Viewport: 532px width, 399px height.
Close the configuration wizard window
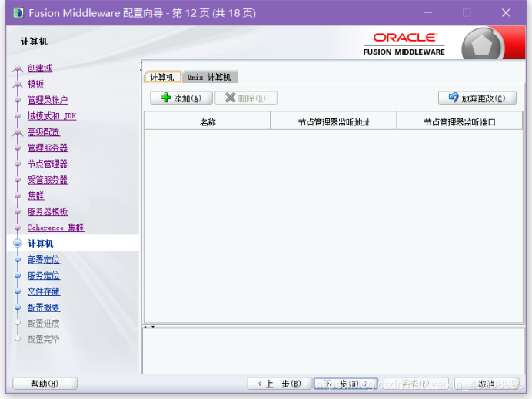pos(506,13)
